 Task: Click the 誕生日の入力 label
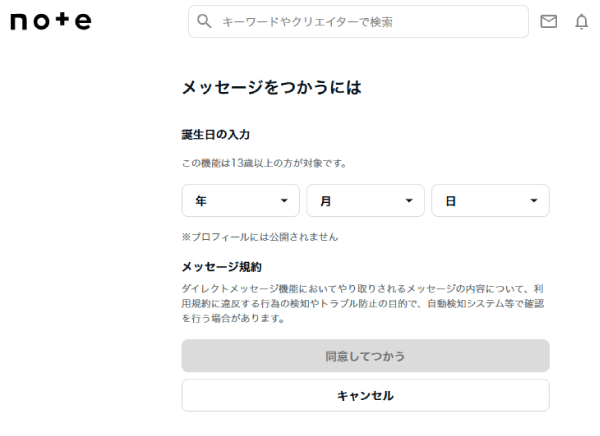[x=215, y=134]
